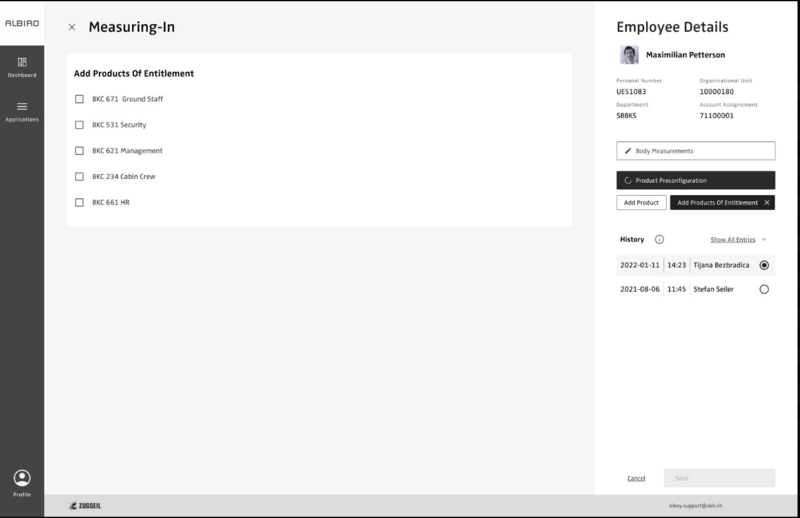
Task: Check the BKC 671 Ground Staff checkbox
Action: [x=80, y=99]
